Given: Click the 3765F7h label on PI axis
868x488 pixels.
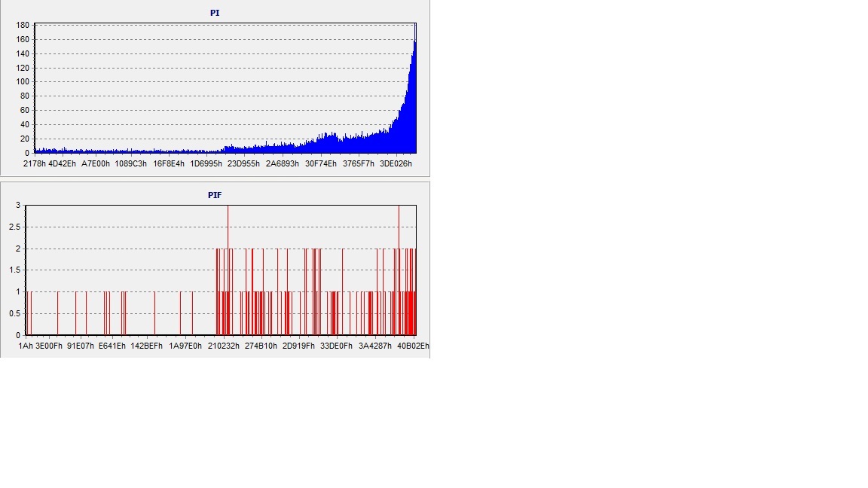Looking at the screenshot, I should coord(359,163).
